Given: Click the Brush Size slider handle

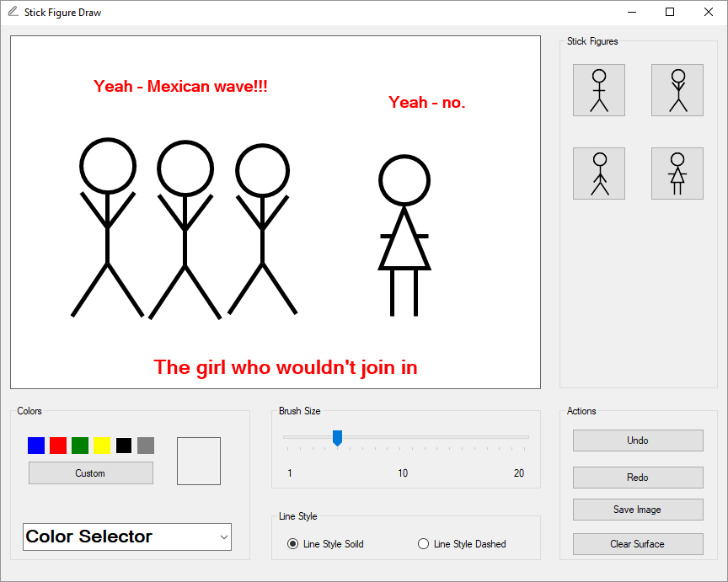Looking at the screenshot, I should [x=337, y=437].
